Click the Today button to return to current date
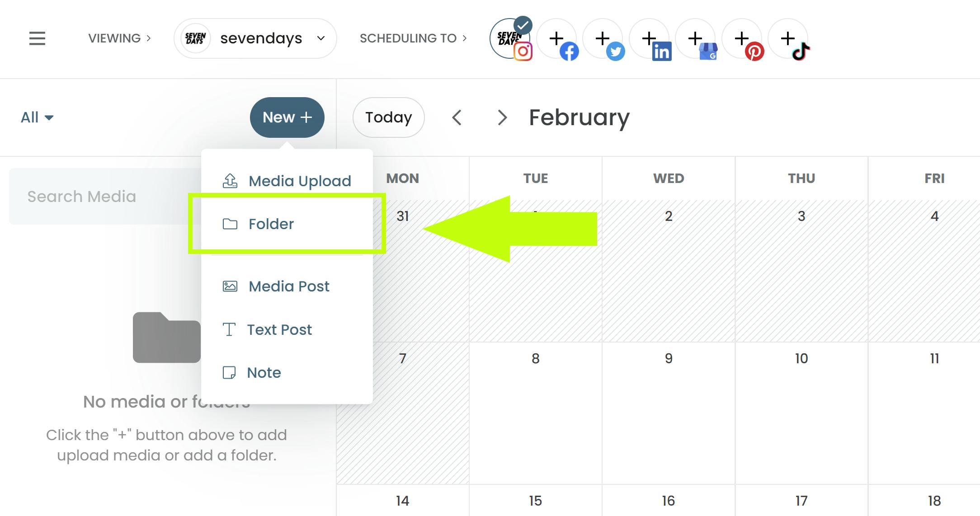 click(389, 117)
